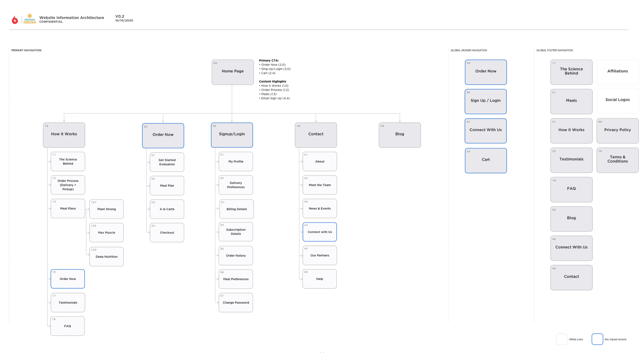The height and width of the screenshot is (362, 644).
Task: Click the Organic Krush logo
Action: pyautogui.click(x=30, y=19)
